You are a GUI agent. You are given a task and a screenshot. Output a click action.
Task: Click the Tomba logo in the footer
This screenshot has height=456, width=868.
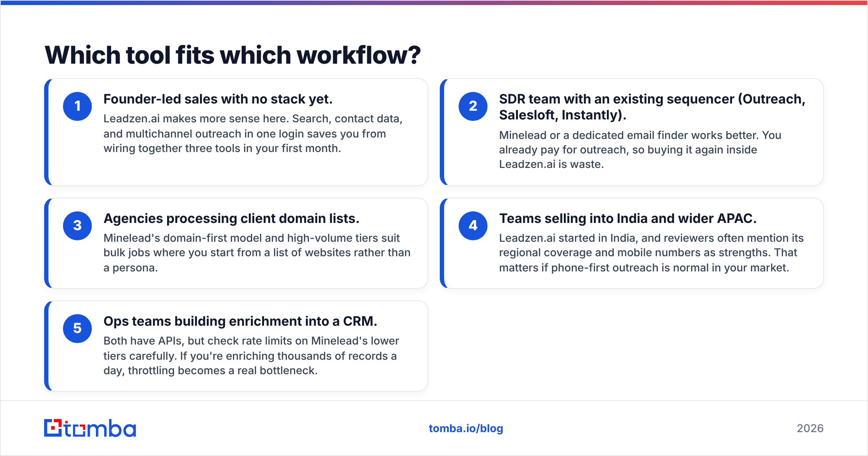coord(90,428)
